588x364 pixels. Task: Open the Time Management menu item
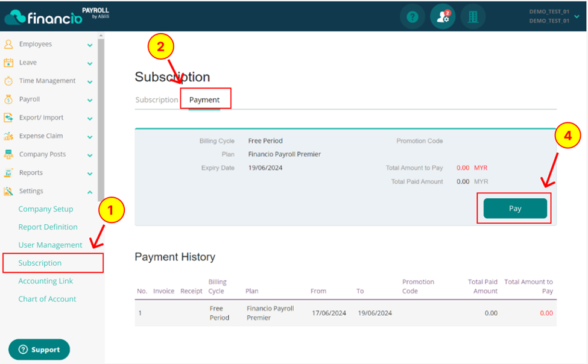47,81
